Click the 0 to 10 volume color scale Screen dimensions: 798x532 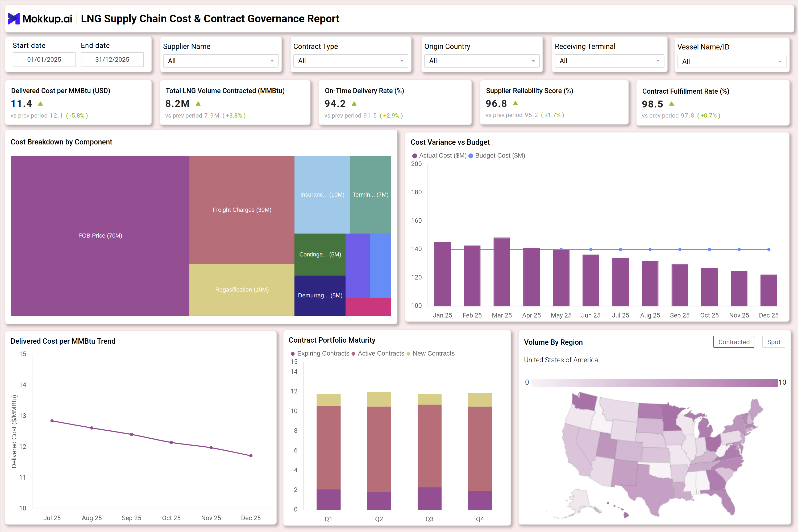[x=654, y=383]
